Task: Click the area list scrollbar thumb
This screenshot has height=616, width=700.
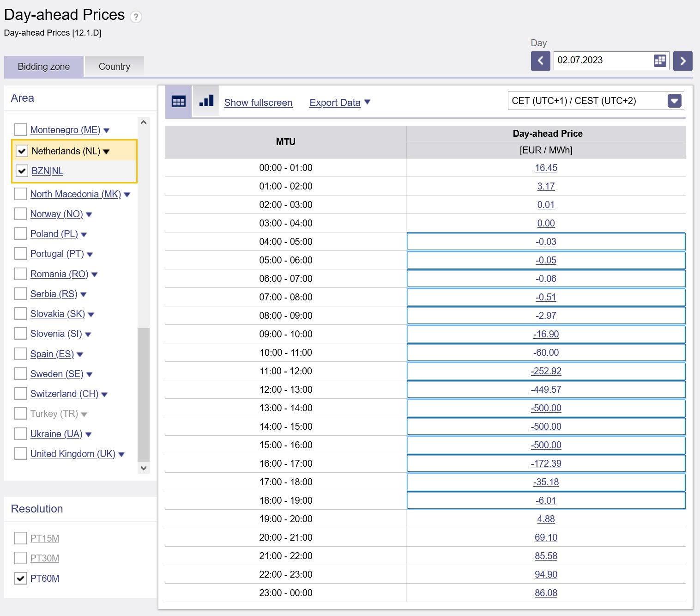Action: pyautogui.click(x=144, y=395)
